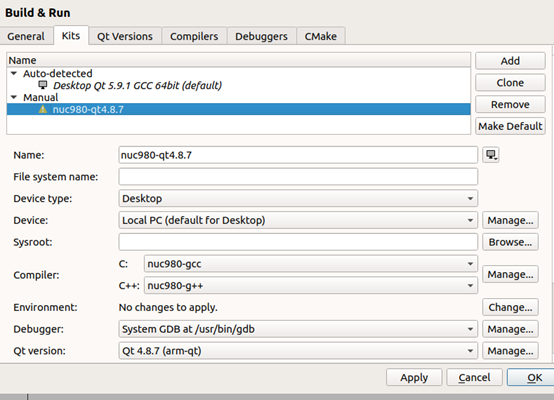
Task: Confirm with the OK button
Action: click(531, 378)
